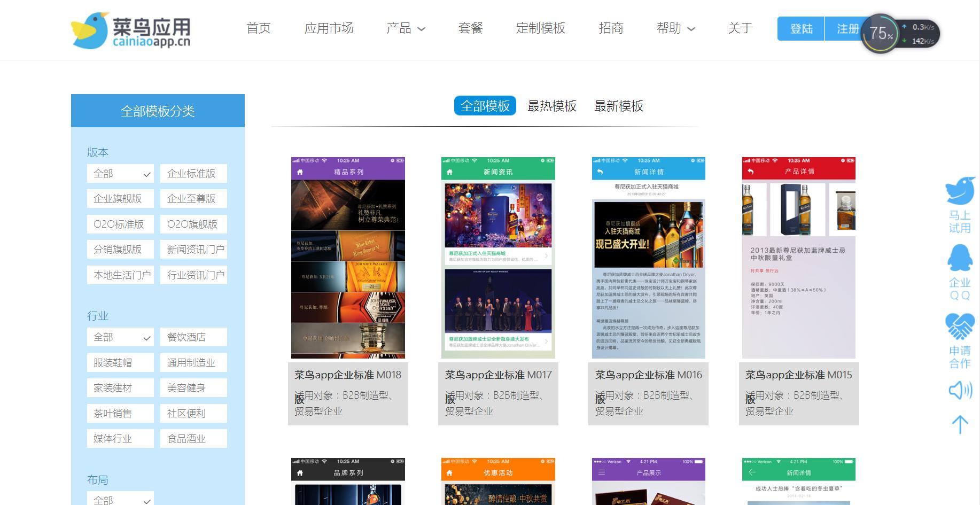This screenshot has width=980, height=505.
Task: Switch to the 最新模板 tab
Action: 619,106
